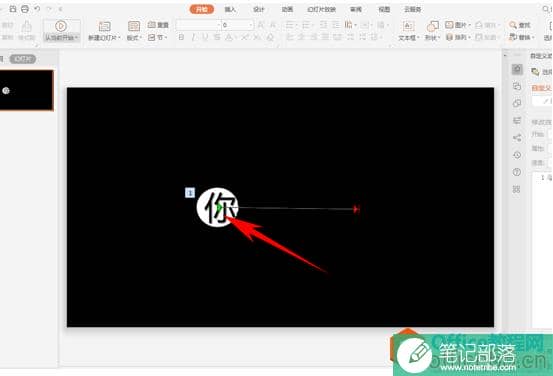
Task: Click the red end marker of motion path
Action: (x=356, y=209)
